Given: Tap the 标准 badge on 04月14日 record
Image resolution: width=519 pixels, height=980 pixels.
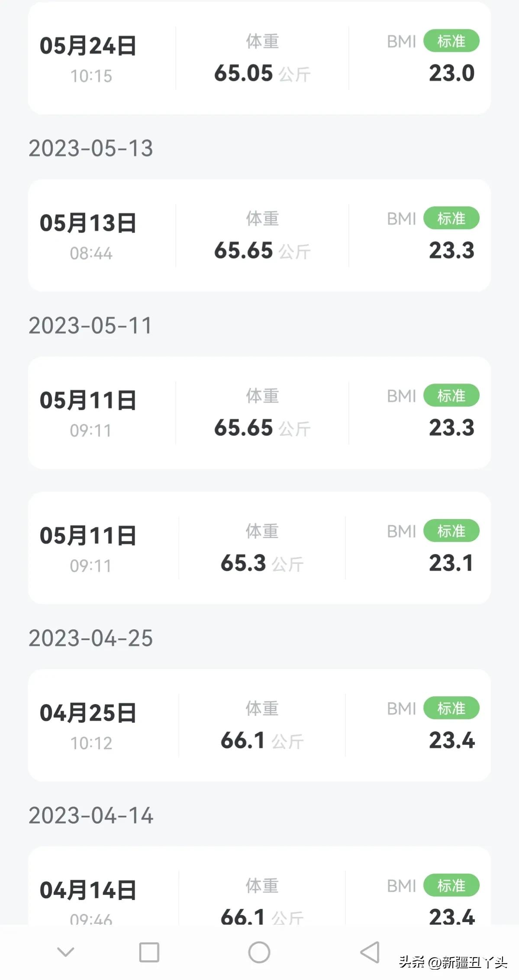Looking at the screenshot, I should point(451,886).
